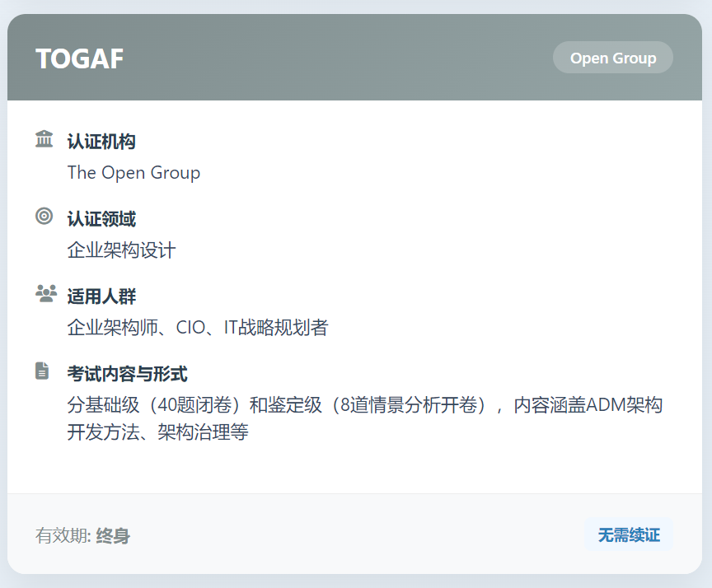The width and height of the screenshot is (712, 588).
Task: Click the people group icon beside 适用人群
Action: pos(45,293)
